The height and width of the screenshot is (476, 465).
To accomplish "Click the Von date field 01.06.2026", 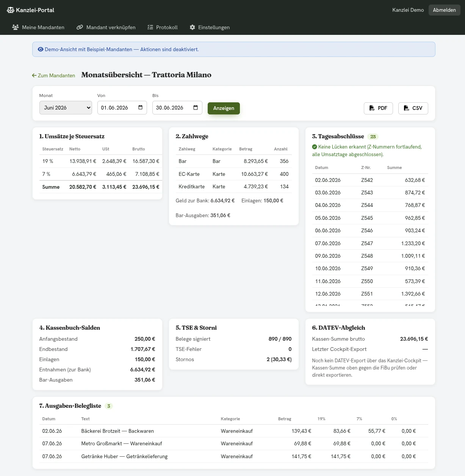I will pos(122,108).
